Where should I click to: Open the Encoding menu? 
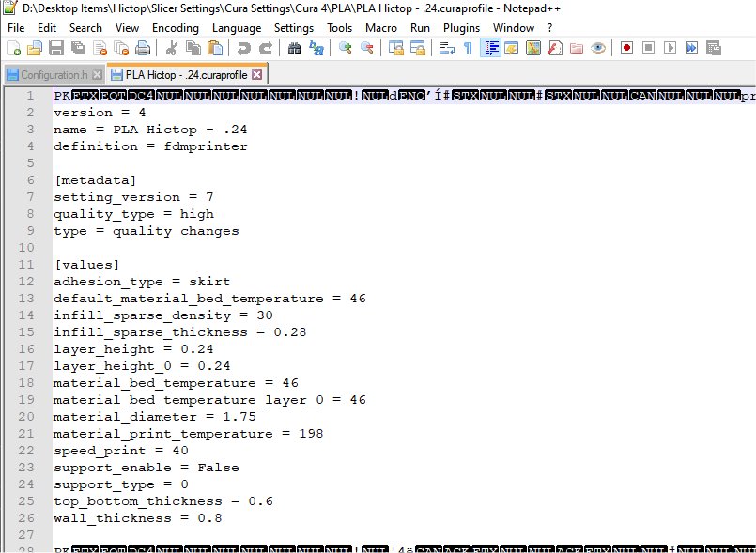[x=175, y=28]
